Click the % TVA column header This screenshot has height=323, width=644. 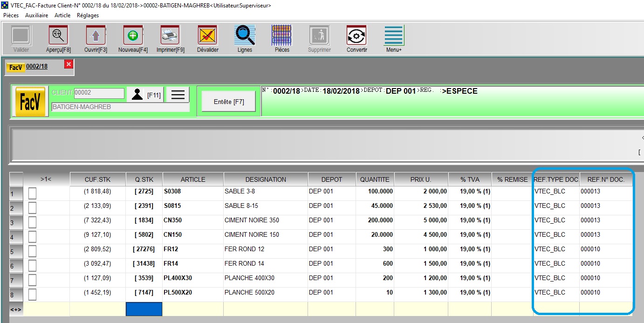pyautogui.click(x=470, y=179)
